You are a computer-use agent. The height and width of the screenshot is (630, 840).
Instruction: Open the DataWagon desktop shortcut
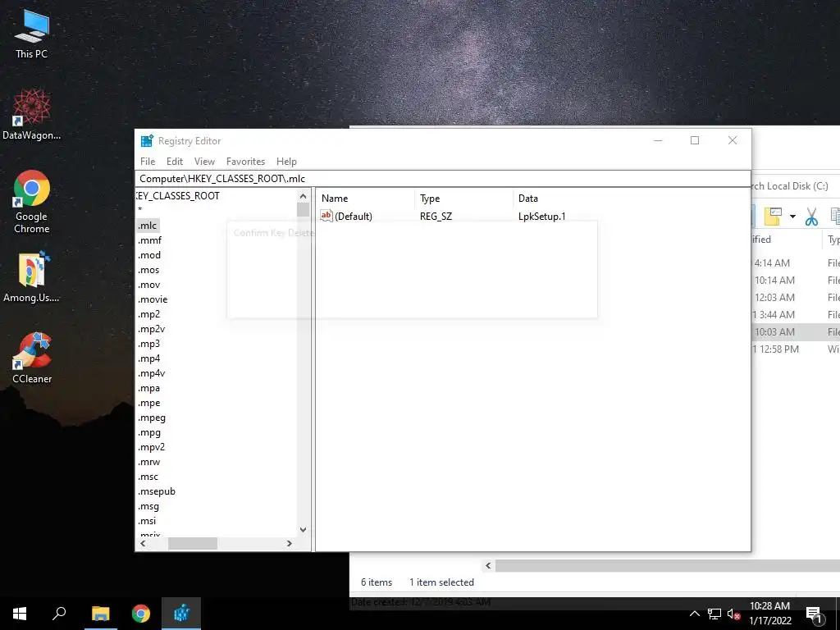pyautogui.click(x=32, y=114)
